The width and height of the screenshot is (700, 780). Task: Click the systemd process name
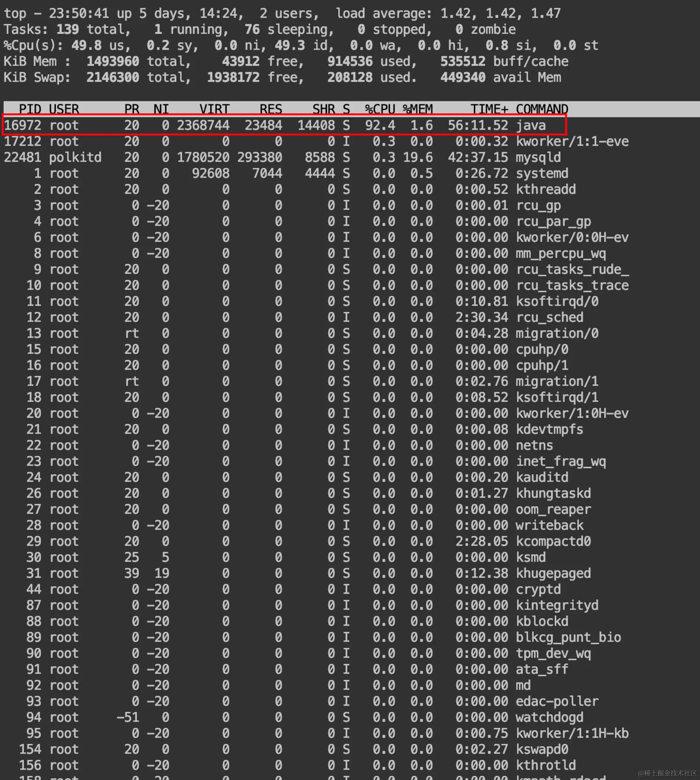pos(542,173)
